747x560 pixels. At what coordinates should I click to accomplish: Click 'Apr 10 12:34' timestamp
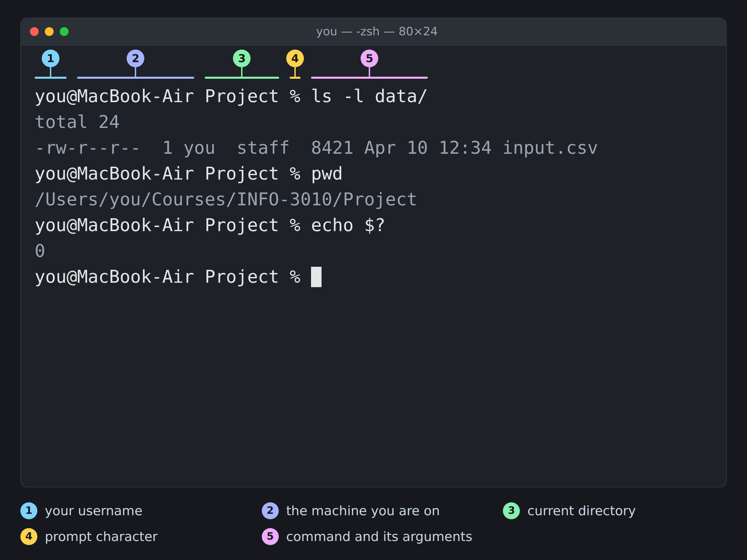click(428, 148)
